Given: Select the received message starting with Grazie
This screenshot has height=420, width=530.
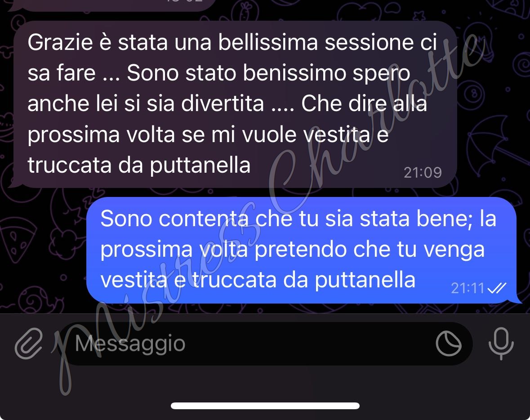Looking at the screenshot, I should 235,104.
